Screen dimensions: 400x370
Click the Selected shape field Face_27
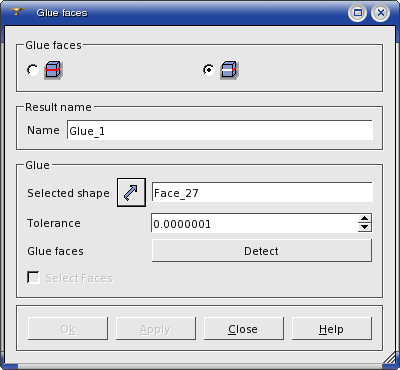[262, 192]
